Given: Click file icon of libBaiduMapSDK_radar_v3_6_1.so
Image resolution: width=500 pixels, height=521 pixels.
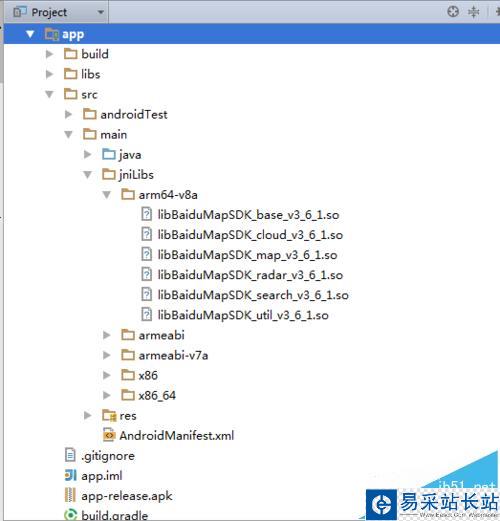Looking at the screenshot, I should coord(146,275).
